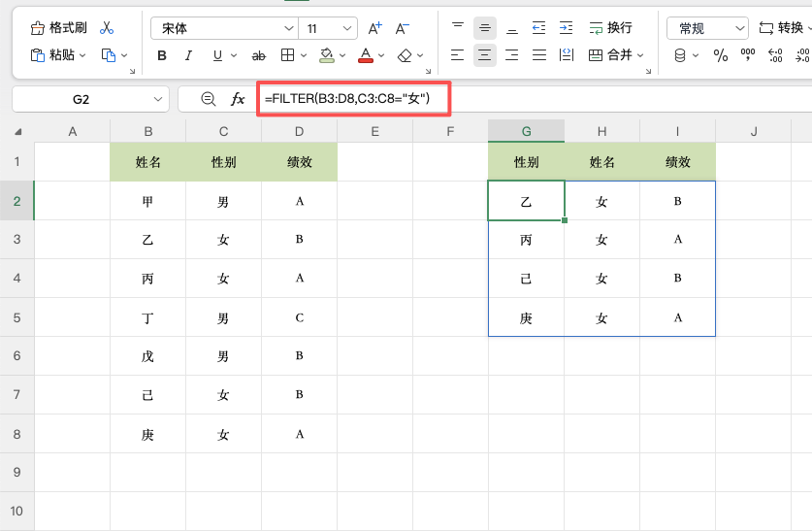Apply the red font color
The height and width of the screenshot is (531, 812).
[366, 55]
